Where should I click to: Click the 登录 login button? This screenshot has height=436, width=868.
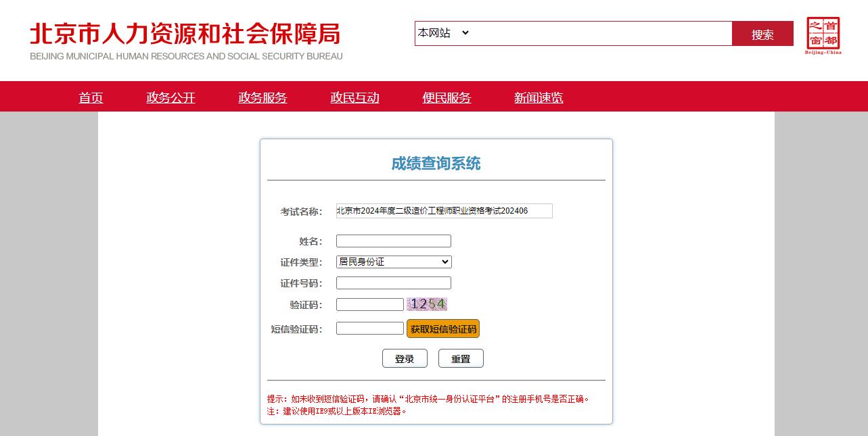point(405,358)
